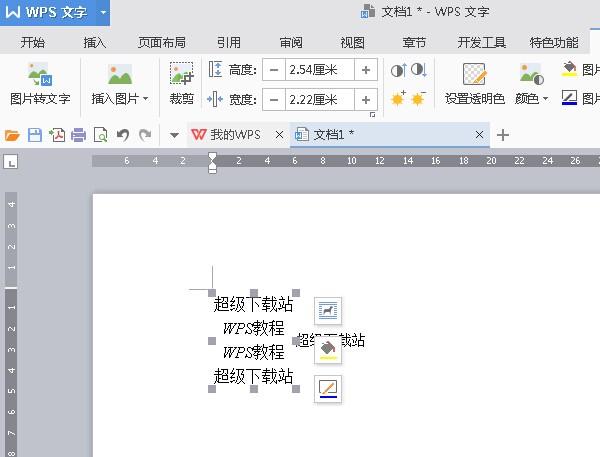This screenshot has width=600, height=457.
Task: Click the Picture to Text (图片转文字) icon
Action: click(40, 75)
